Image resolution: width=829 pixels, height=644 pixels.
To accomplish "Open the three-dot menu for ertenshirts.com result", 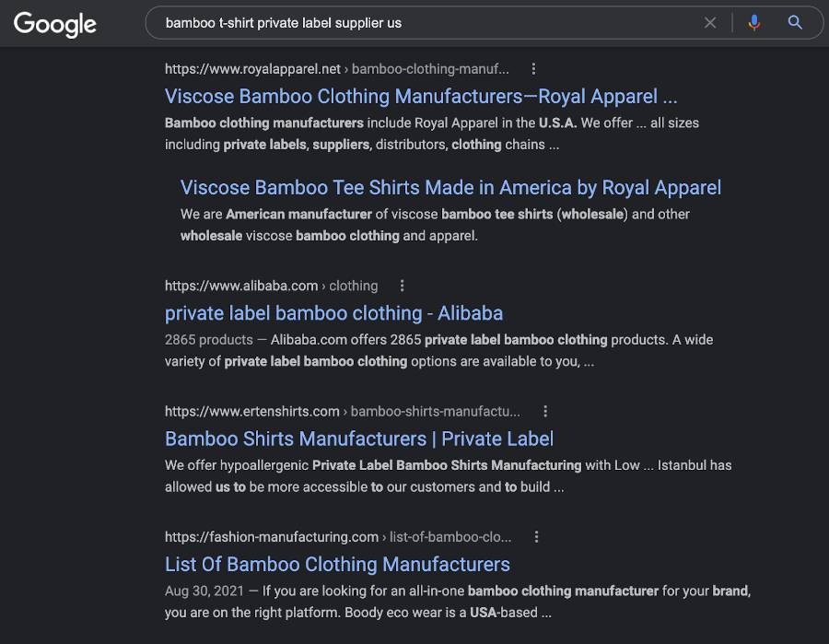I will click(545, 411).
